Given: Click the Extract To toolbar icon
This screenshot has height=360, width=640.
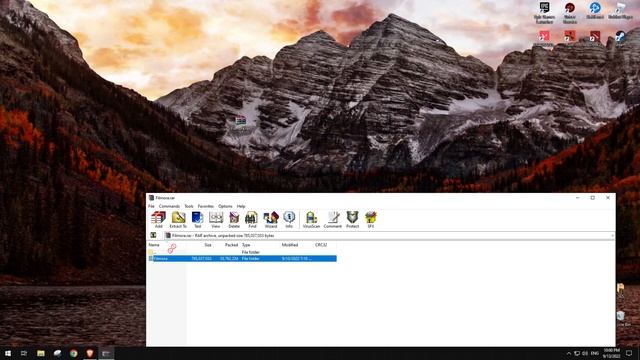Looking at the screenshot, I should click(x=178, y=220).
